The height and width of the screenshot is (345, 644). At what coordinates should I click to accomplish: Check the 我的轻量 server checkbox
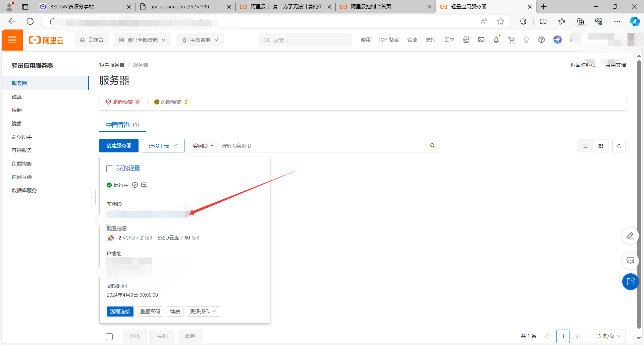(x=110, y=168)
